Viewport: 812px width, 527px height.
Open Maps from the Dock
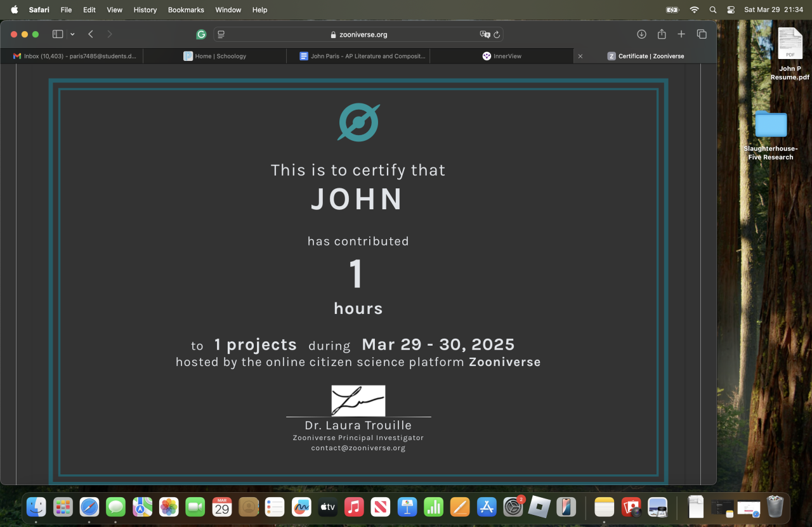[142, 507]
